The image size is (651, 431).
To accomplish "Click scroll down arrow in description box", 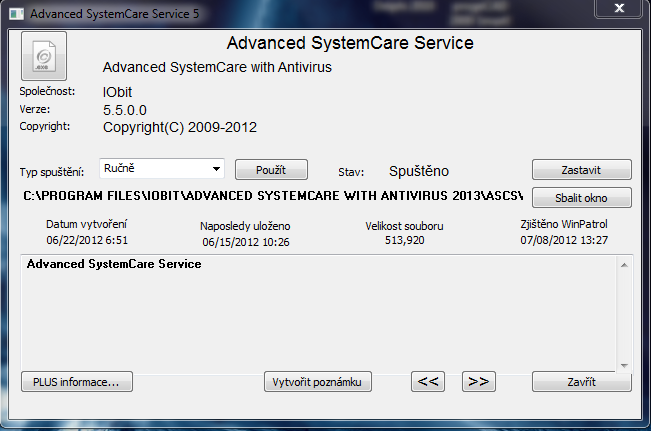I will [x=624, y=365].
